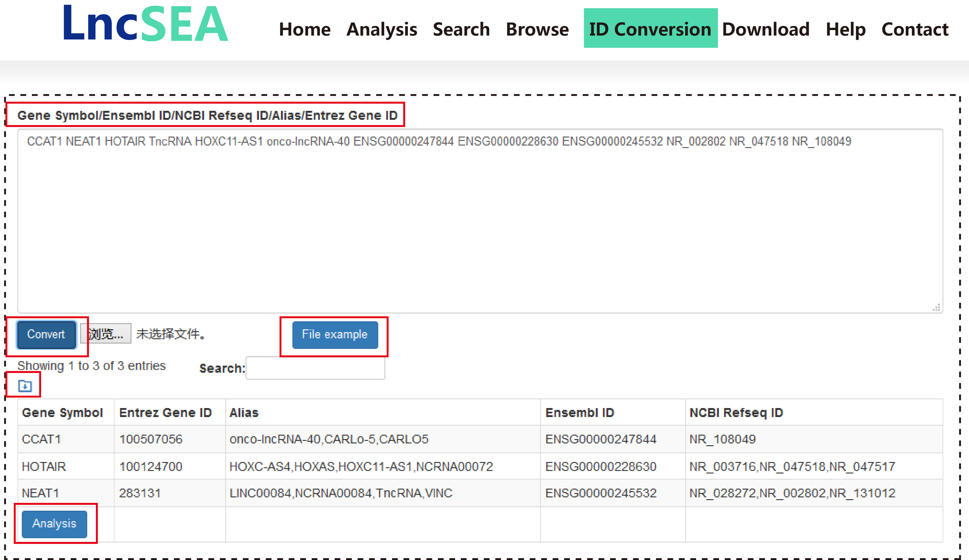Click the Convert button
This screenshot has height=560, width=969.
click(x=46, y=335)
